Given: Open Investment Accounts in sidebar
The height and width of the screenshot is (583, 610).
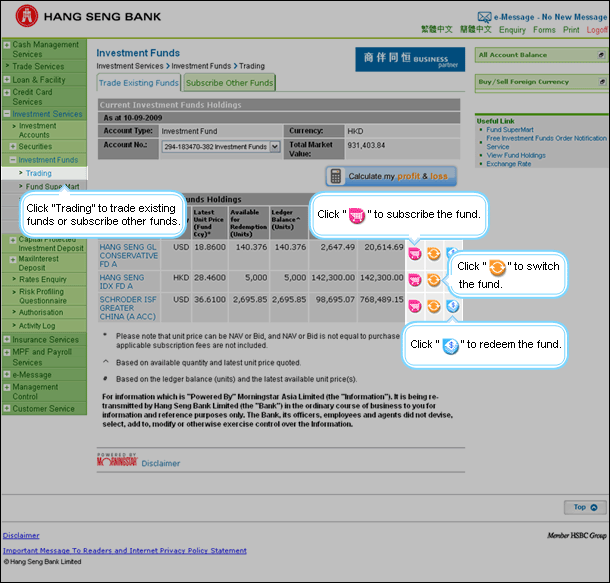Looking at the screenshot, I should pyautogui.click(x=37, y=130).
